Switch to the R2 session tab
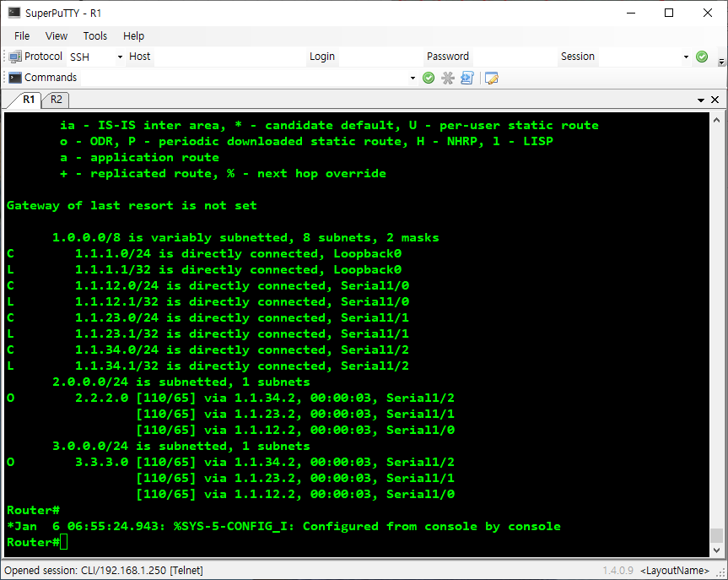The height and width of the screenshot is (580, 728). tap(57, 100)
